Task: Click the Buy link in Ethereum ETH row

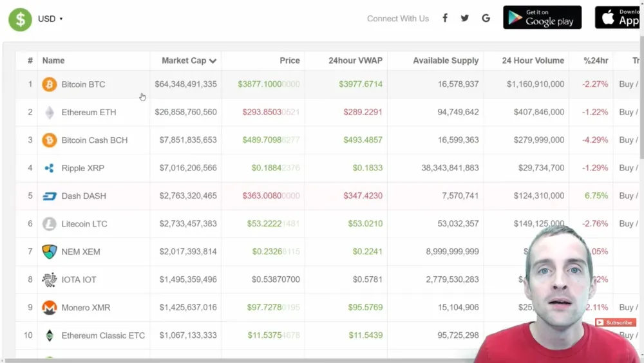Action: [x=626, y=112]
